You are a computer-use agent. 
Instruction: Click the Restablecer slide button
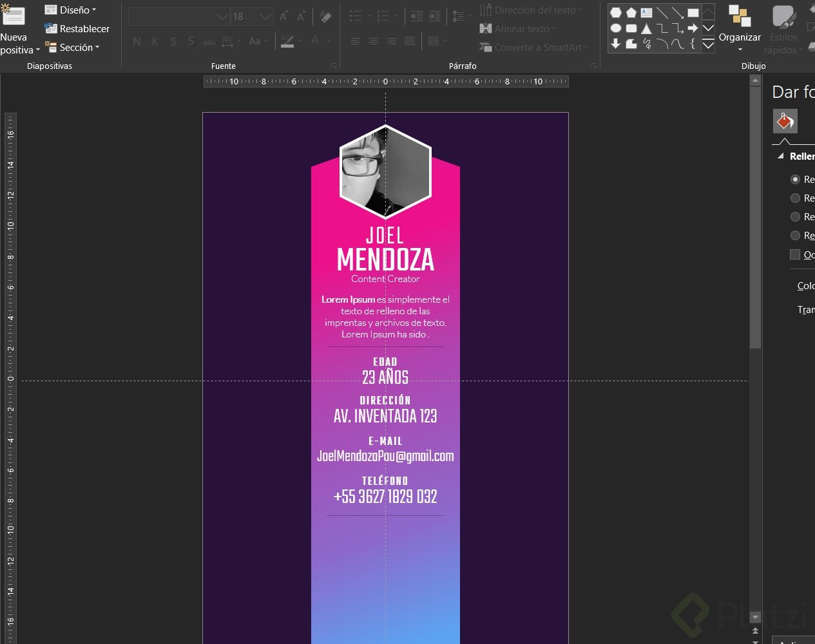77,29
